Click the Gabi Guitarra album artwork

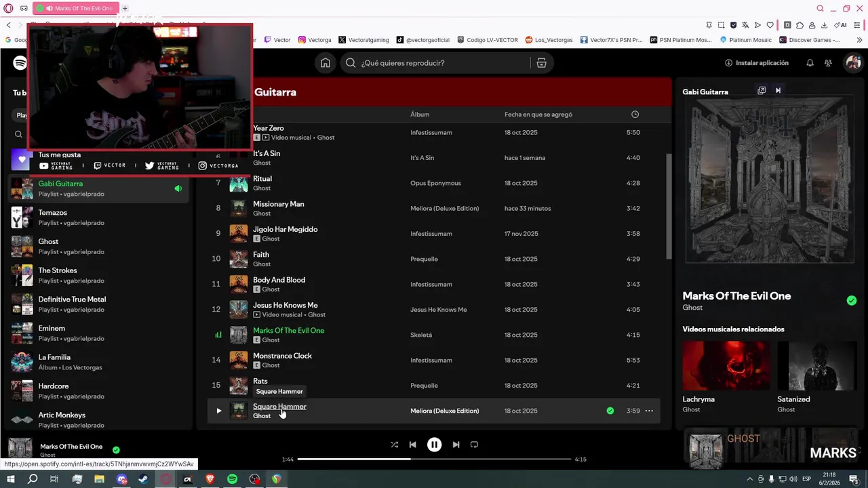point(770,179)
